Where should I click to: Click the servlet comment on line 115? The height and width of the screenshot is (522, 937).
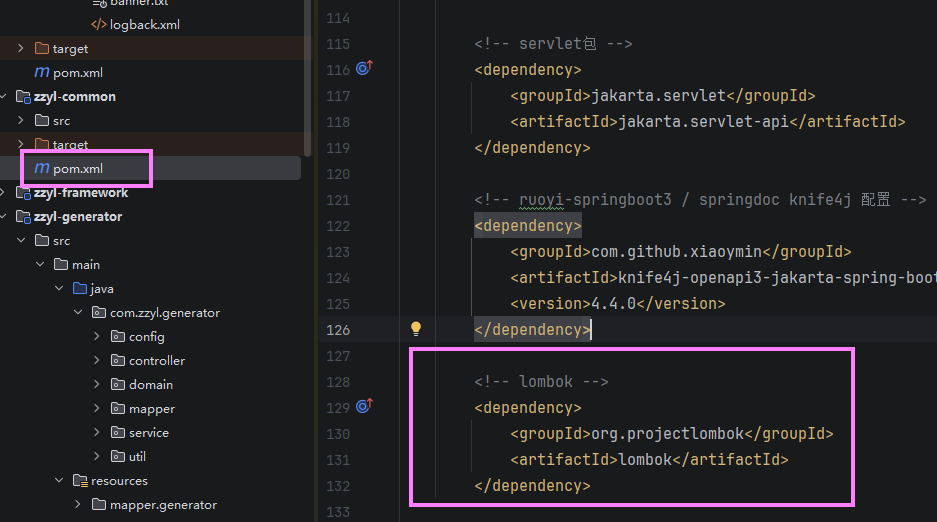(x=553, y=44)
